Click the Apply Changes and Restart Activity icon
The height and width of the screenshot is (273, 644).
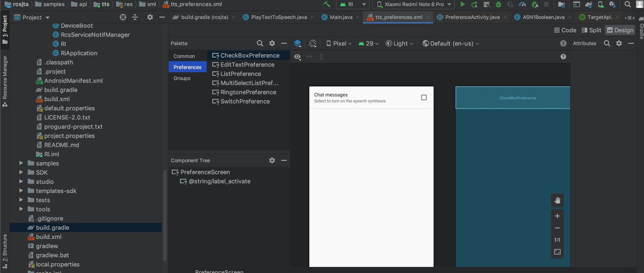click(474, 4)
